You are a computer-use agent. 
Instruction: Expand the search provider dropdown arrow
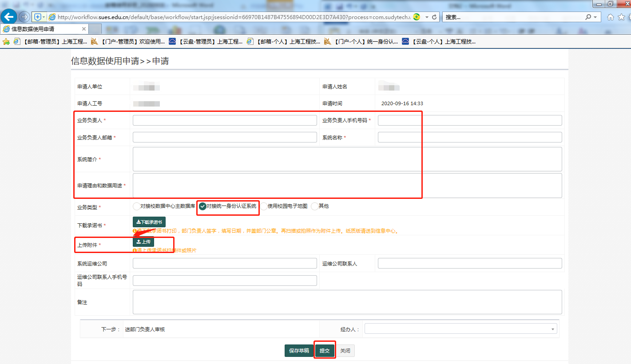595,17
